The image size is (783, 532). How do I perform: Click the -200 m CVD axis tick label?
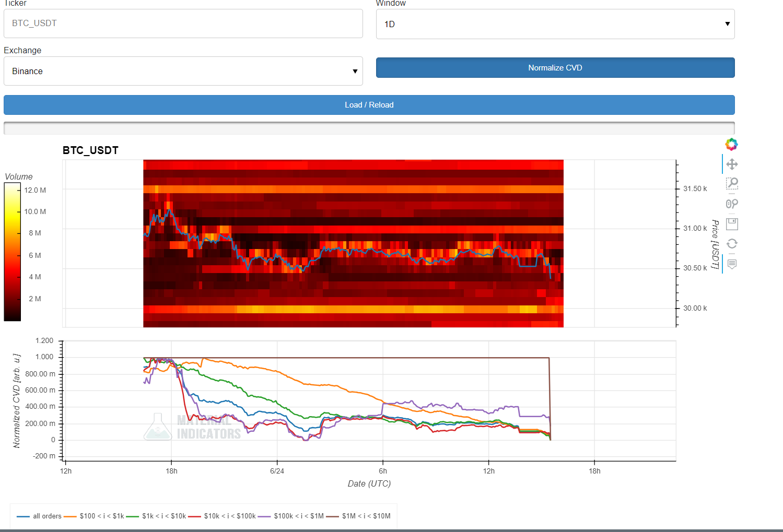pos(44,456)
